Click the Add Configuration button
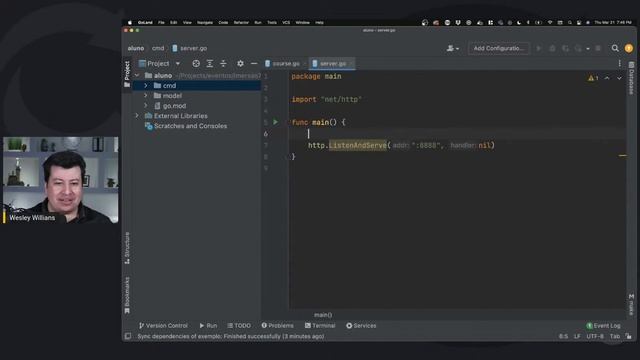The height and width of the screenshot is (360, 640). click(x=498, y=48)
